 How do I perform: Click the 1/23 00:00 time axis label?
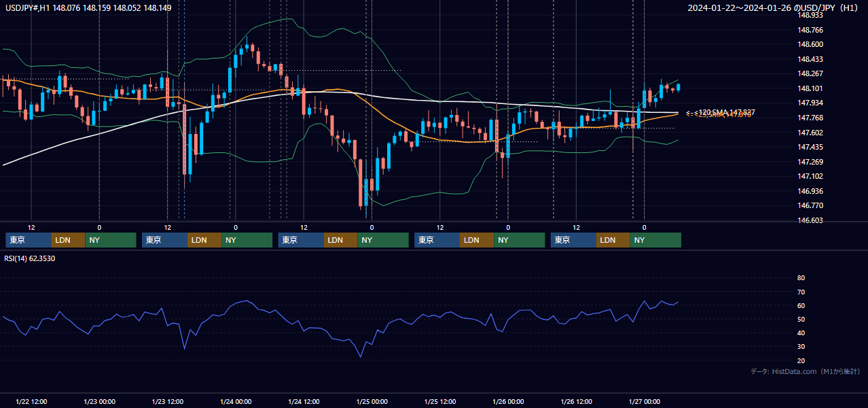[99, 402]
